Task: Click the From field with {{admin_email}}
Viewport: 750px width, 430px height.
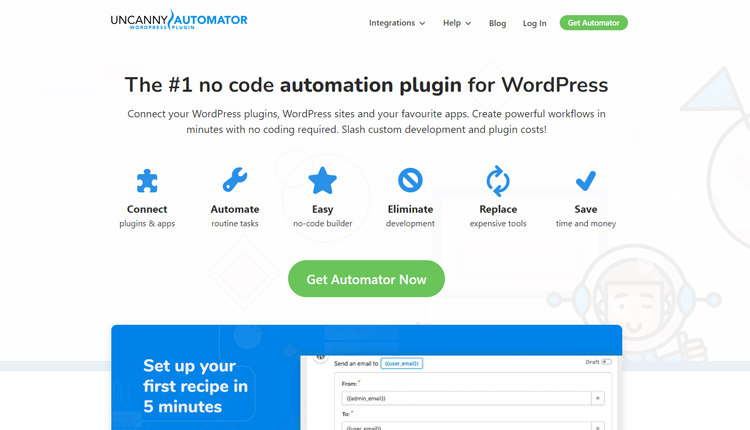Action: 466,398
